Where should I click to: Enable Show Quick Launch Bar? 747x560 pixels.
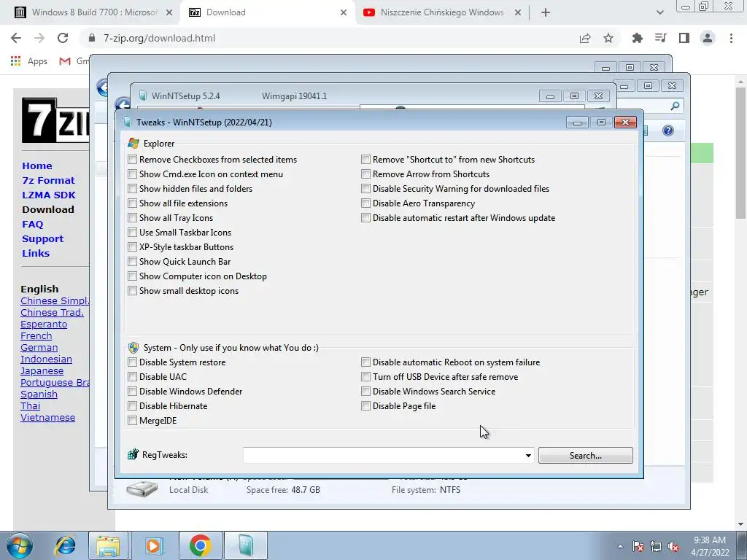coord(133,262)
